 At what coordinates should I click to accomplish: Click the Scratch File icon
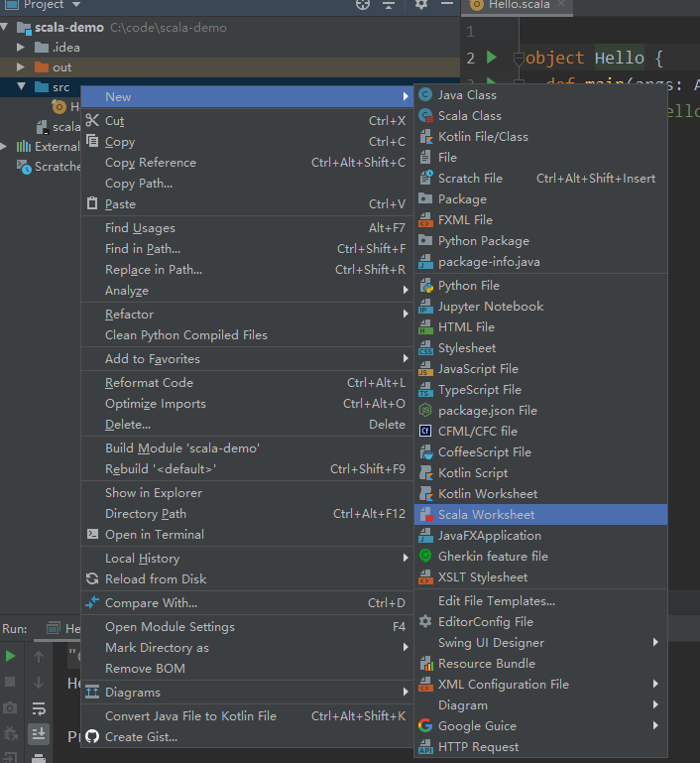pos(425,178)
